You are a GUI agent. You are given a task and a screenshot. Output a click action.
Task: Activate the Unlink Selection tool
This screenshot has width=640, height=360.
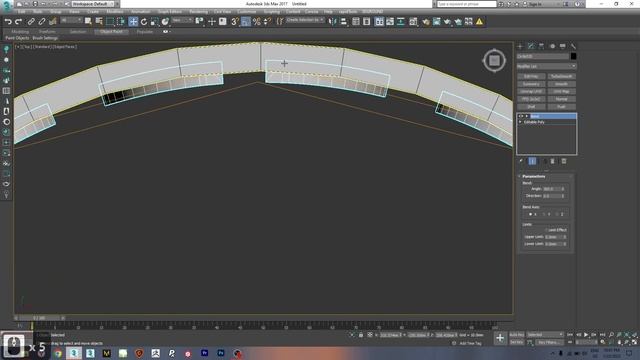click(x=42, y=22)
